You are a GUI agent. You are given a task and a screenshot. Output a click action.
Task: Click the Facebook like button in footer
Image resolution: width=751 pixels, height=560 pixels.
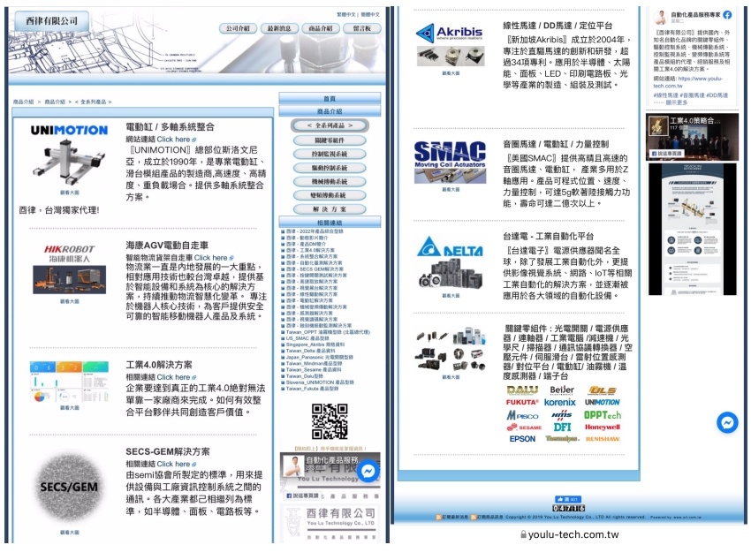[x=568, y=499]
